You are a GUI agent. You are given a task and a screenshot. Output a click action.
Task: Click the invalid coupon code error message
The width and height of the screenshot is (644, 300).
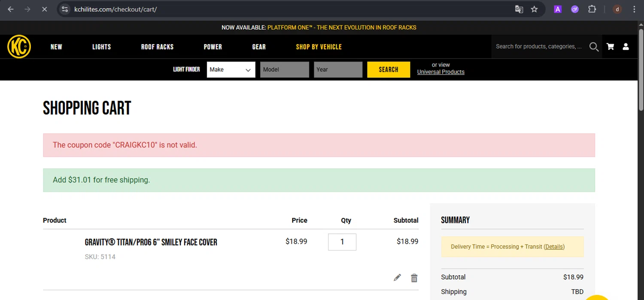[x=319, y=145]
